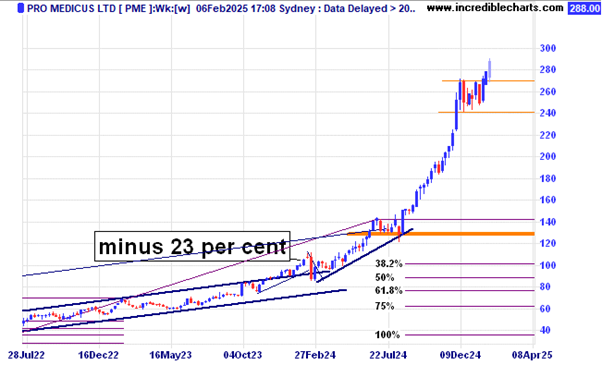Viewport: 602px width, 365px height.
Task: Click the 260 price axis label
Action: click(x=548, y=92)
